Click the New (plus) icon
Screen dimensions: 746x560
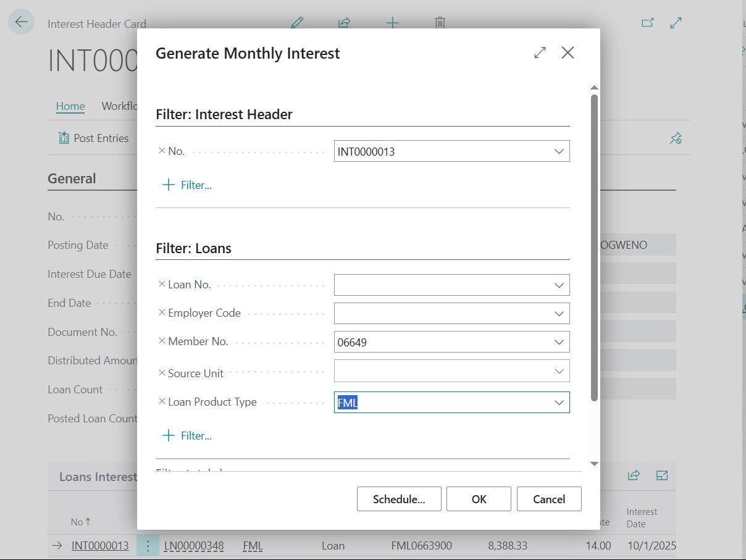(393, 22)
